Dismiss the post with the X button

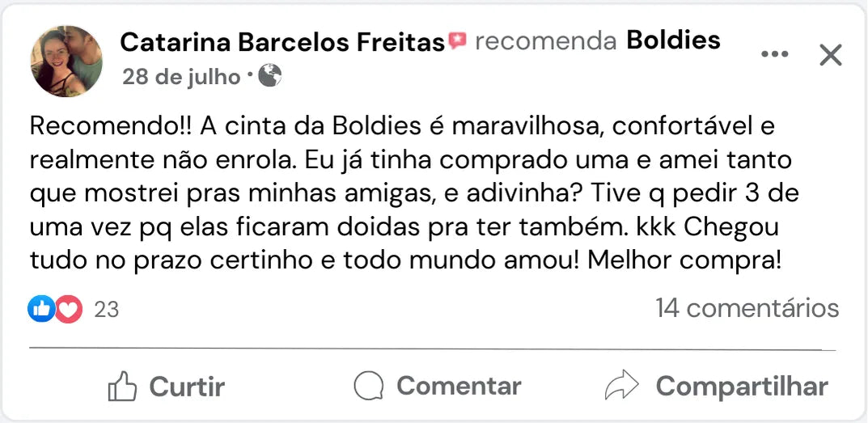(831, 55)
